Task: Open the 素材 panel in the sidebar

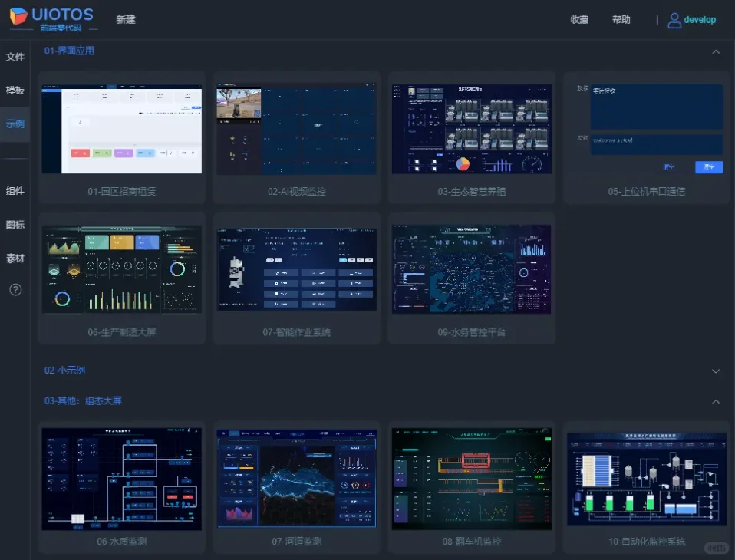Action: click(x=15, y=259)
